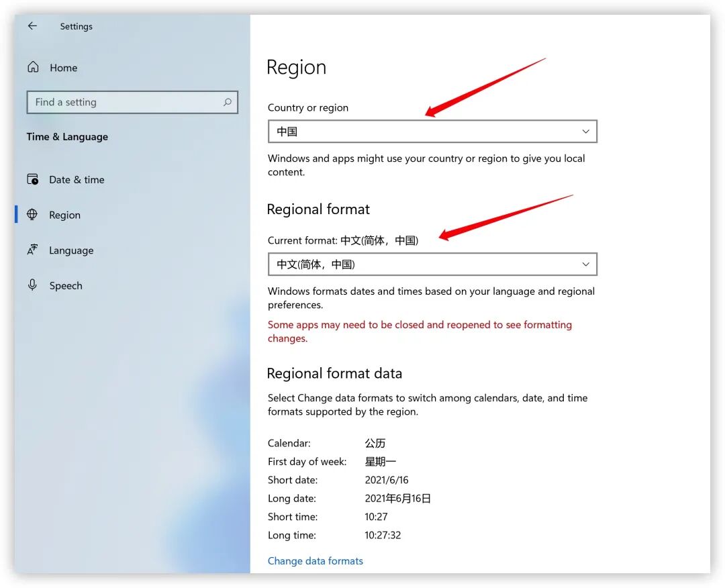Viewport: 725px width, 588px height.
Task: Click the Change data formats link
Action: click(x=316, y=560)
